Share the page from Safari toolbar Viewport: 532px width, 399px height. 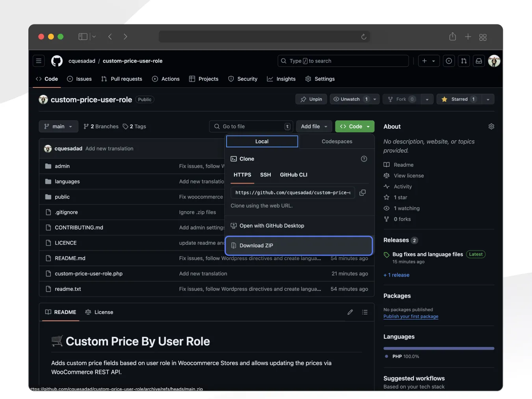tap(453, 36)
